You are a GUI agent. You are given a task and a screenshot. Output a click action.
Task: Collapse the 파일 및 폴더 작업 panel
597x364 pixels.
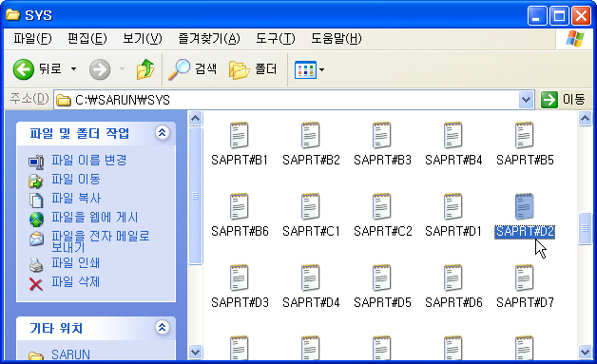pos(163,132)
